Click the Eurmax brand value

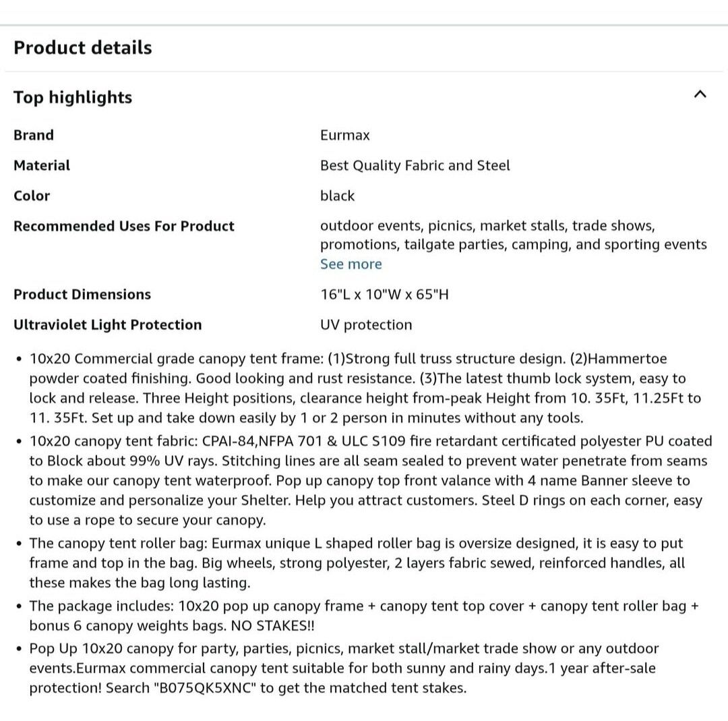[x=345, y=135]
